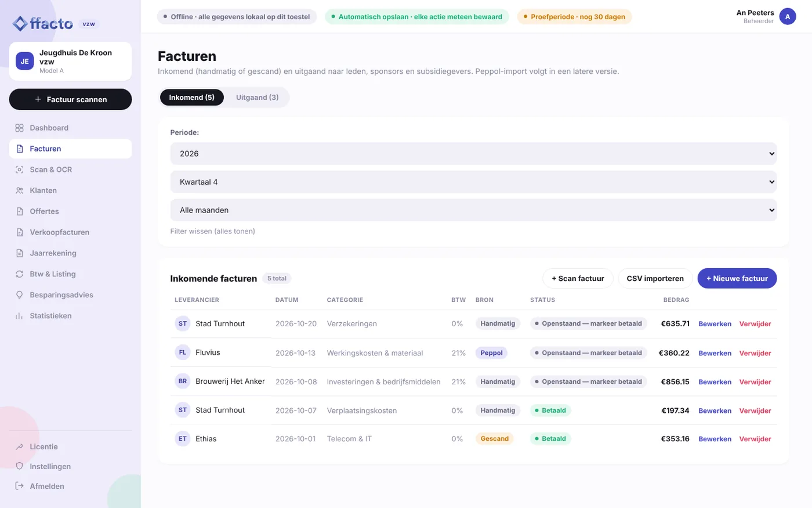This screenshot has width=812, height=508.
Task: Click the Klanten people icon
Action: (x=19, y=190)
